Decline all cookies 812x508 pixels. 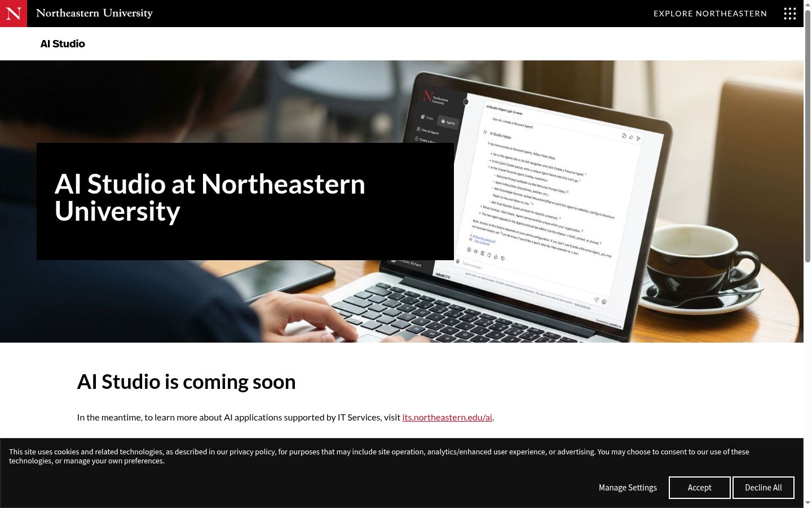[x=763, y=488]
